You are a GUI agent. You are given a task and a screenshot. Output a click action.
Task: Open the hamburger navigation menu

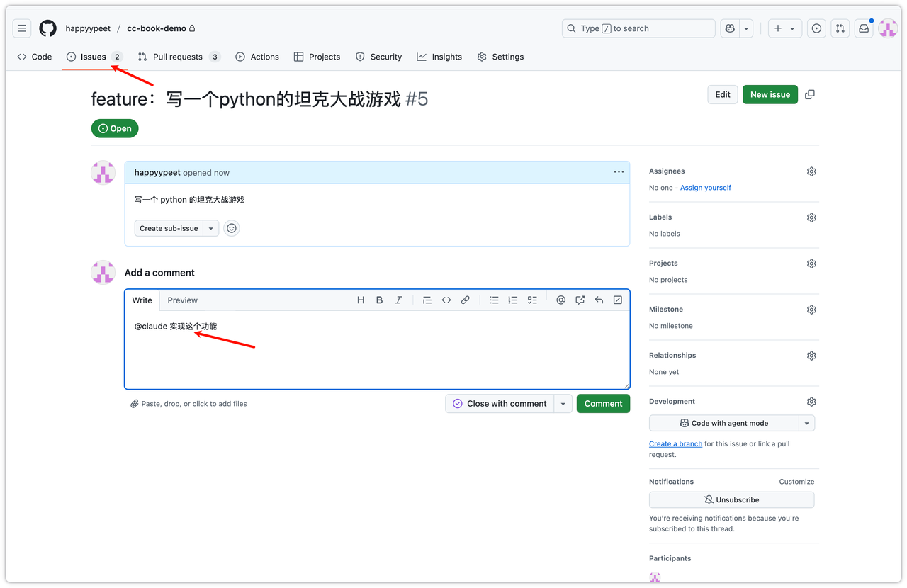pyautogui.click(x=22, y=28)
